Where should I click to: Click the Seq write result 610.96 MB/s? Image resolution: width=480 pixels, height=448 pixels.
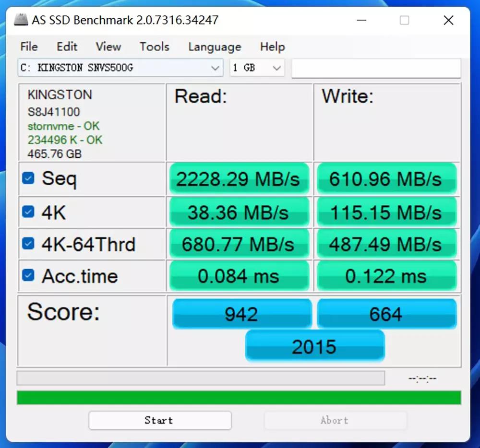386,178
